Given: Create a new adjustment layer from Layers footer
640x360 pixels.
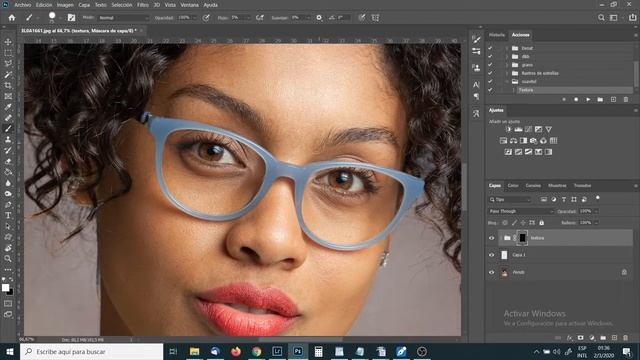Looking at the screenshot, I should (x=592, y=338).
